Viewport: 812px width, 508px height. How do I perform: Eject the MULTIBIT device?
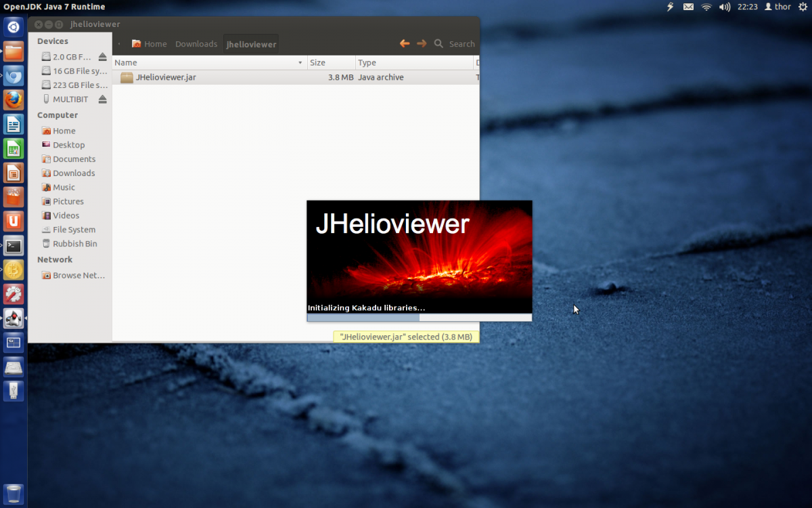pyautogui.click(x=102, y=100)
